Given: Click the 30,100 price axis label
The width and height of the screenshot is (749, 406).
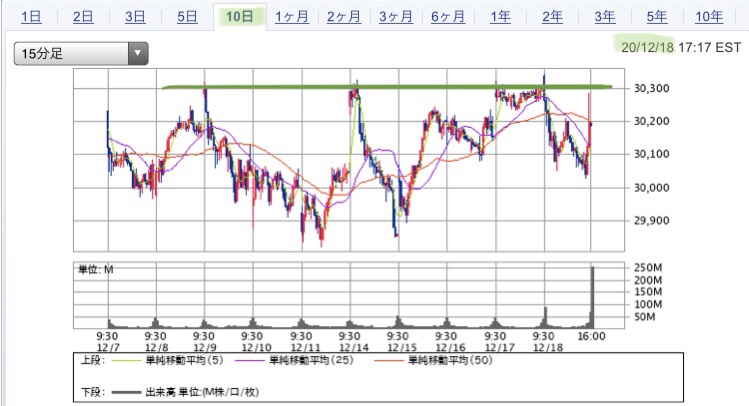Looking at the screenshot, I should pyautogui.click(x=652, y=154).
